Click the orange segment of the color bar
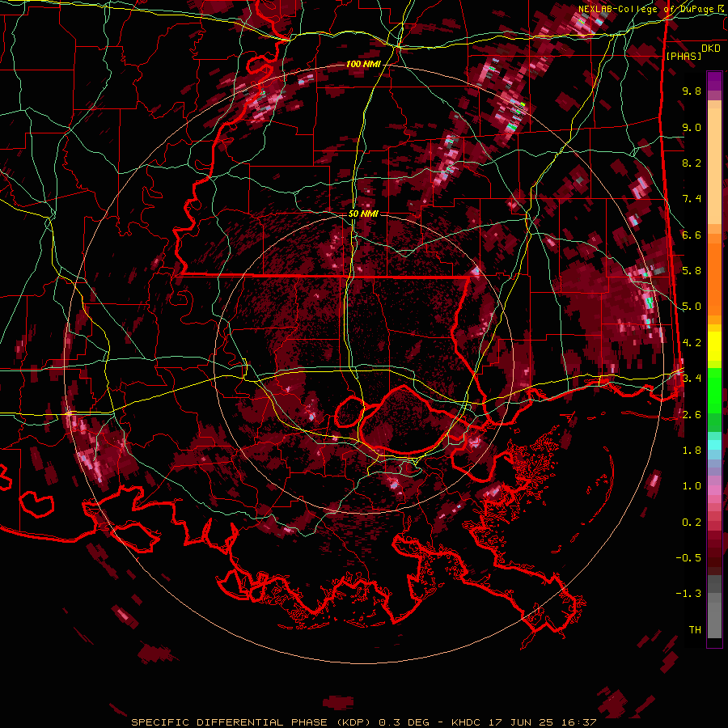 714,278
